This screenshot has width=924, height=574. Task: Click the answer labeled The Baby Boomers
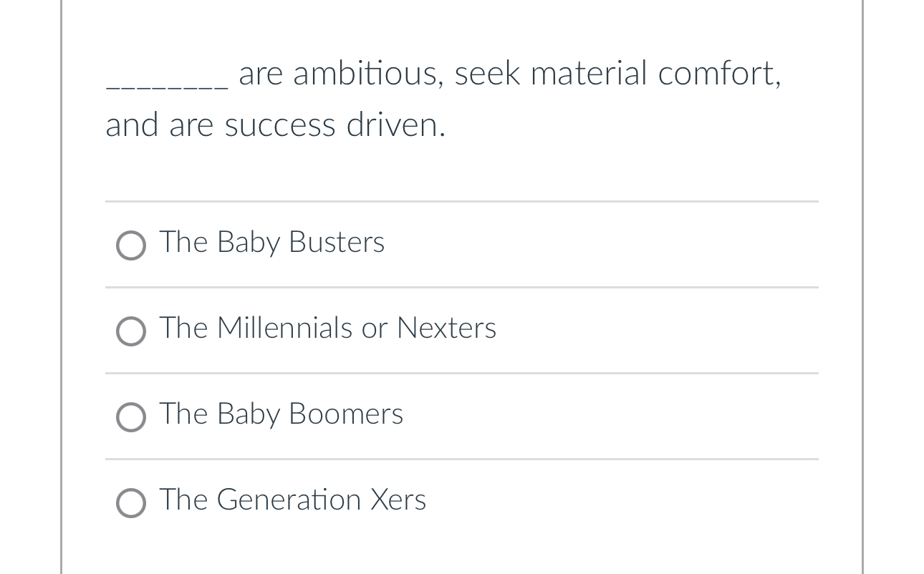tap(281, 415)
